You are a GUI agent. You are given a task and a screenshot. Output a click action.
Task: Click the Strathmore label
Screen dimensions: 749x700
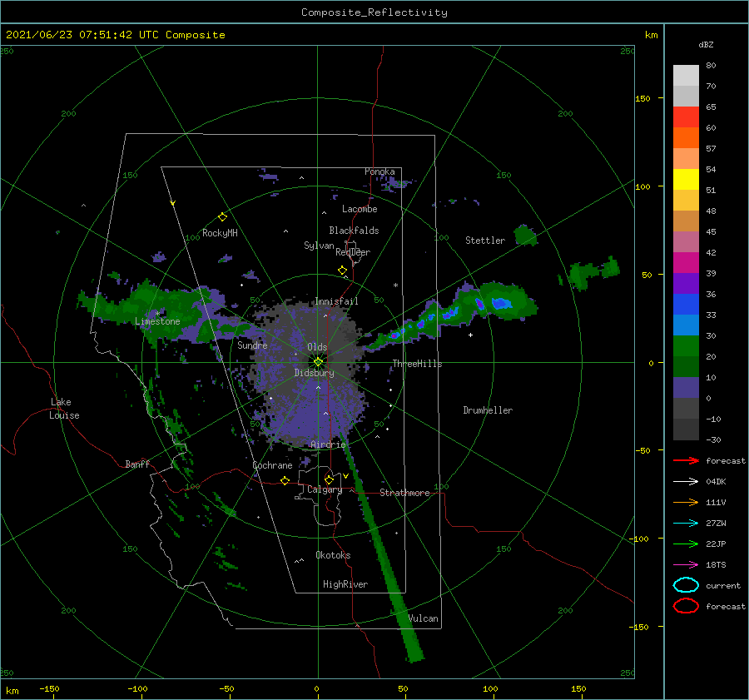pyautogui.click(x=404, y=493)
